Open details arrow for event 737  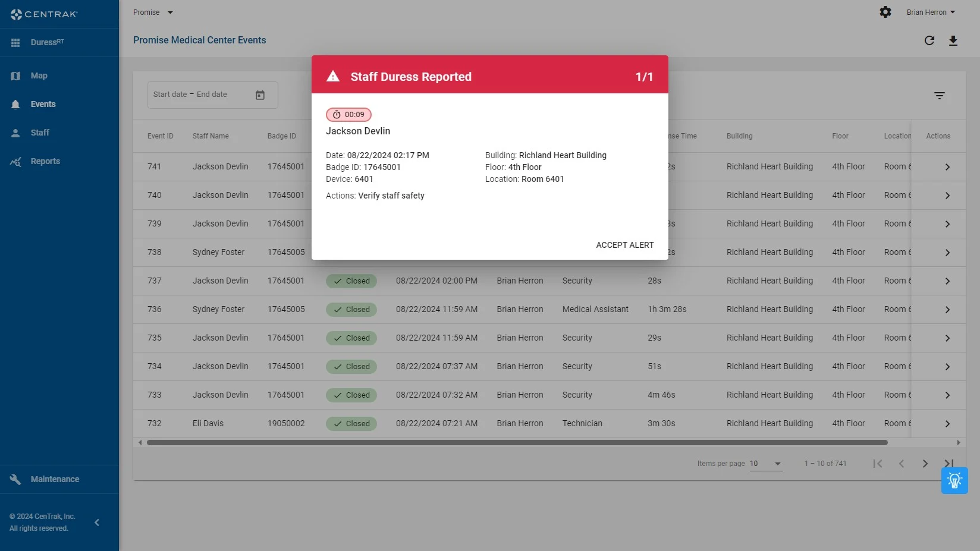pos(947,281)
